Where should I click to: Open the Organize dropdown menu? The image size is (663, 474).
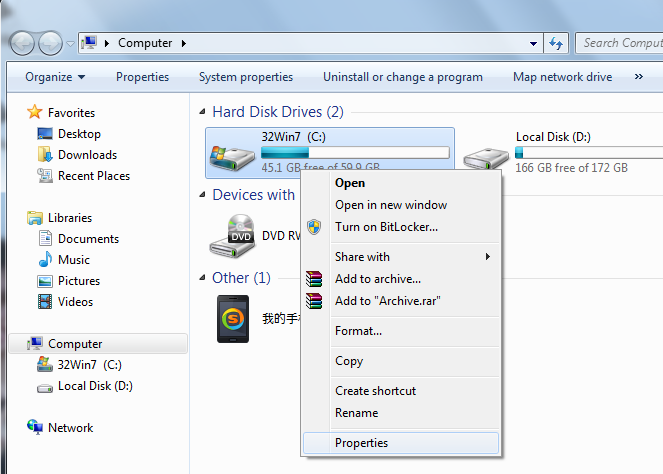click(x=55, y=77)
